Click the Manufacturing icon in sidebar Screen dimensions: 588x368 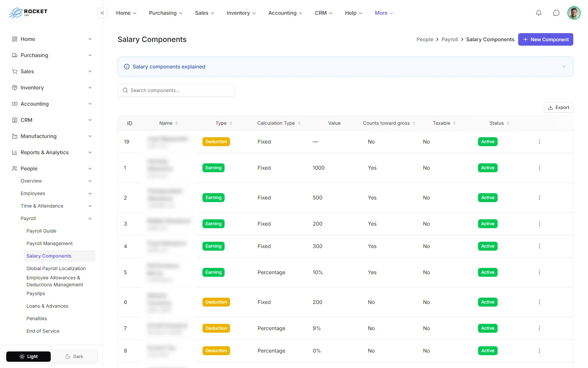pos(15,136)
